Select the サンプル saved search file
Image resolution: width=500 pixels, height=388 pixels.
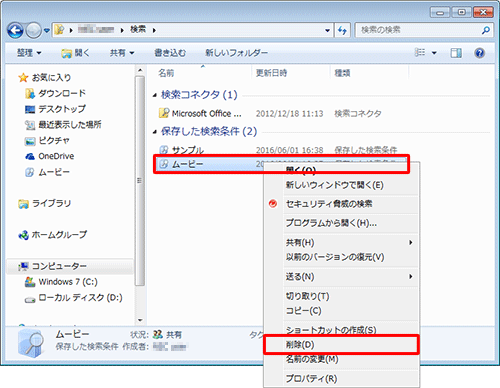pyautogui.click(x=182, y=150)
